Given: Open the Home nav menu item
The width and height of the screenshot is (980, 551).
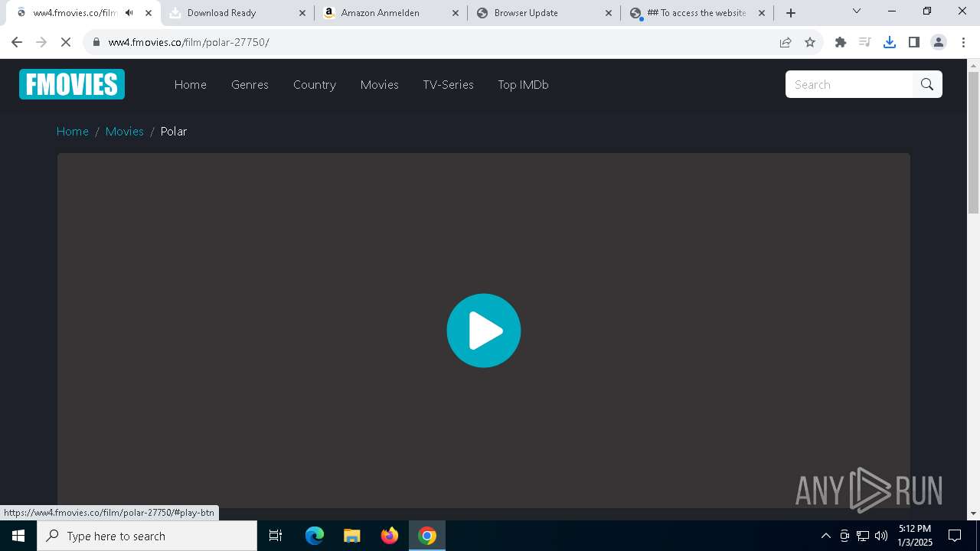Looking at the screenshot, I should click(191, 85).
